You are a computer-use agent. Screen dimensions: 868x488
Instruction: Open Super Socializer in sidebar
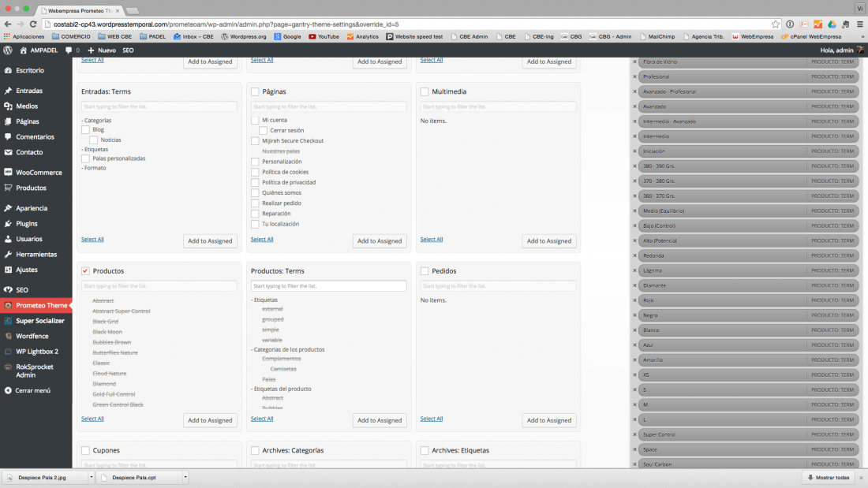(40, 321)
